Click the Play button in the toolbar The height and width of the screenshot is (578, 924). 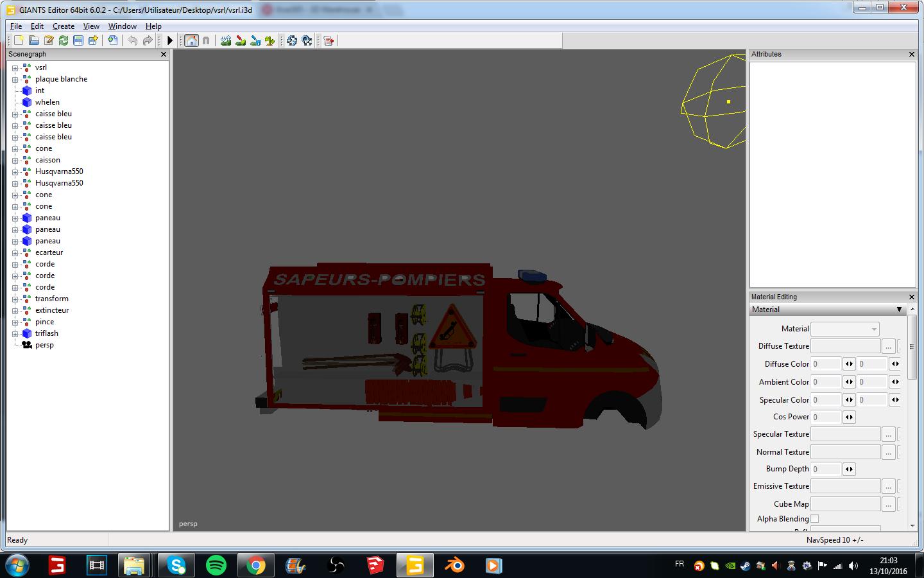pos(170,40)
